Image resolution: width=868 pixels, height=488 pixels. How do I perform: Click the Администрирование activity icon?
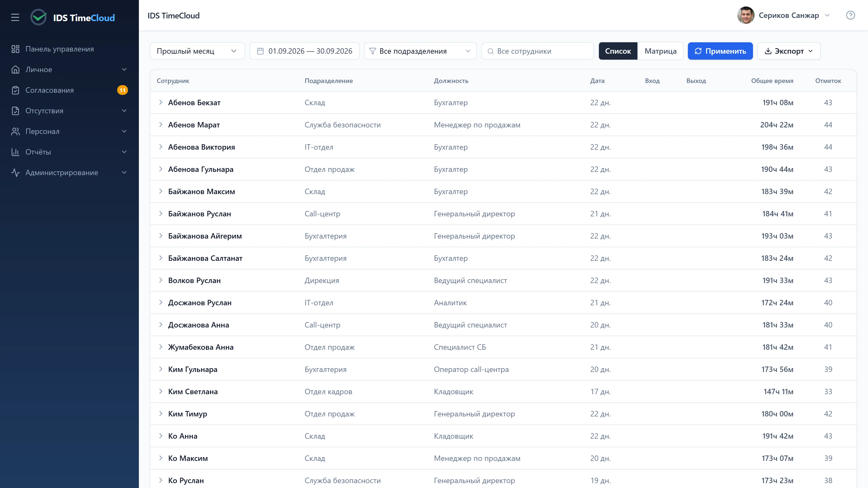coord(15,172)
